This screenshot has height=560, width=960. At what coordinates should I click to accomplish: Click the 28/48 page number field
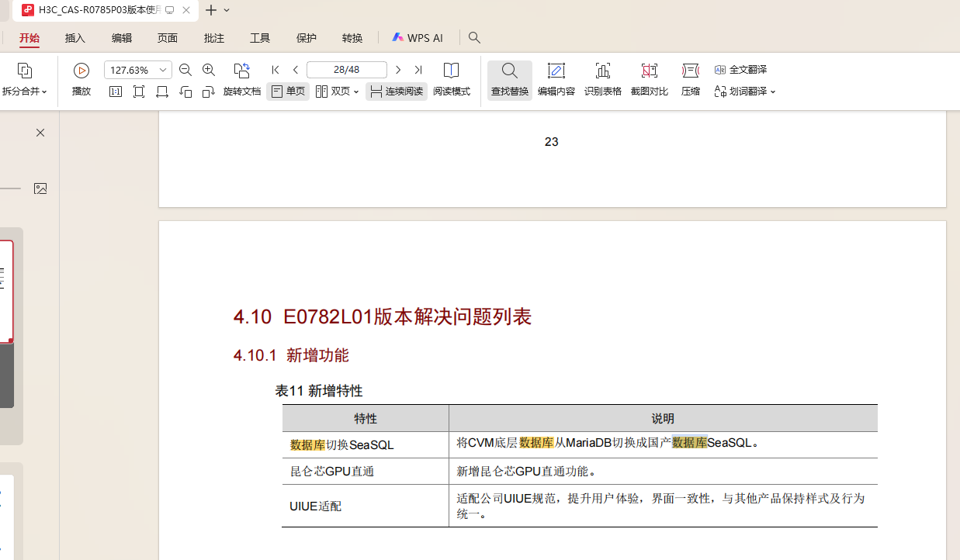coord(346,70)
